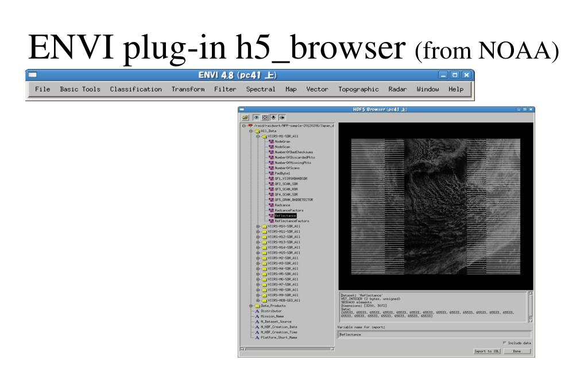Select the QF4_SCAN_SDR dataset
Viewport: 588px width, 368px height.
286,194
